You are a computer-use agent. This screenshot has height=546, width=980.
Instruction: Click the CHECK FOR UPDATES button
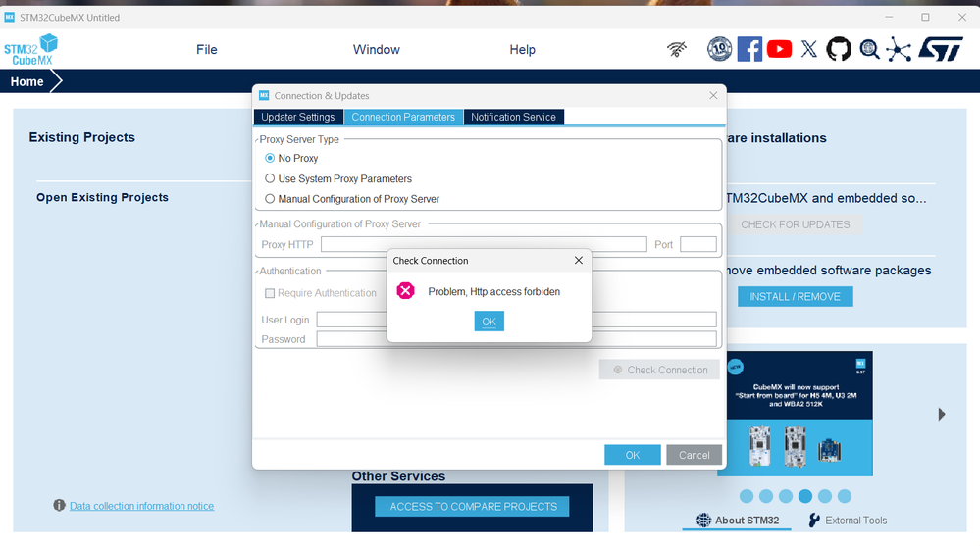[795, 224]
